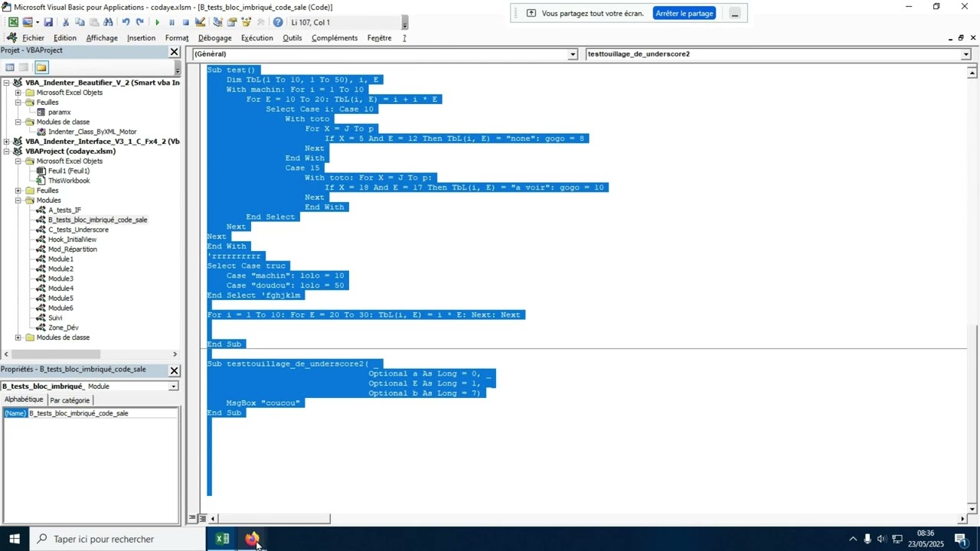Click View Object icon in Project panel
Image resolution: width=980 pixels, height=551 pixels.
pyautogui.click(x=24, y=67)
